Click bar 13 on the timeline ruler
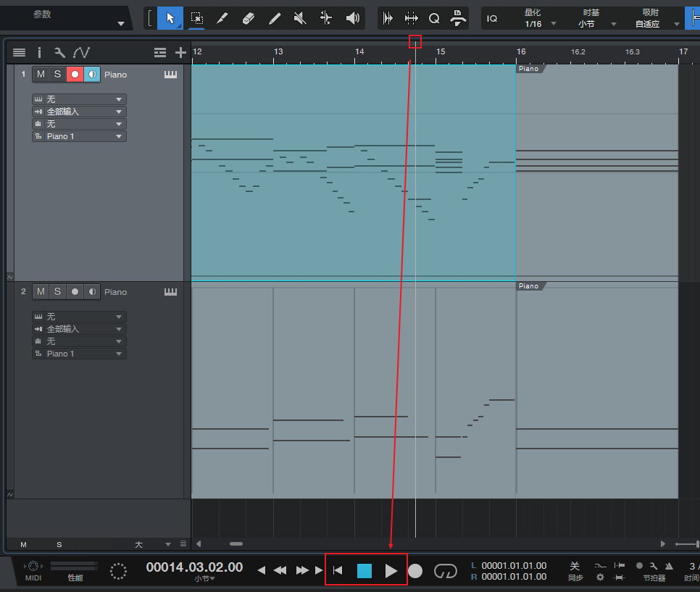Image resolution: width=700 pixels, height=592 pixels. [278, 51]
